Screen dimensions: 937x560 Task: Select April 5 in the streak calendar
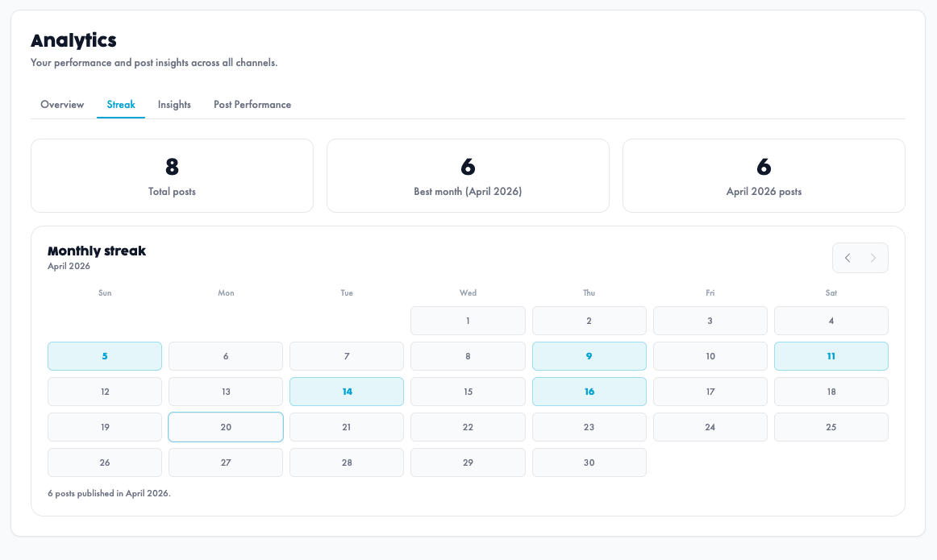pyautogui.click(x=104, y=355)
